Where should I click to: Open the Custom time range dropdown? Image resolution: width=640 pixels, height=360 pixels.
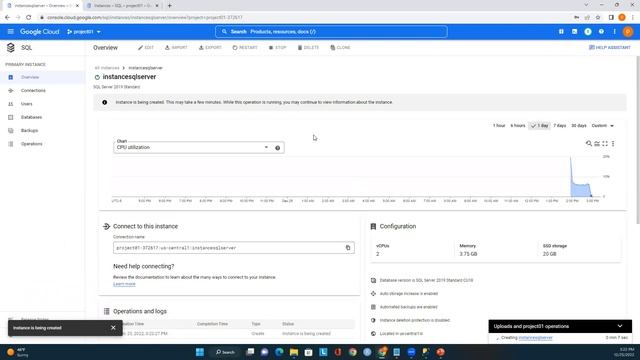tap(603, 126)
